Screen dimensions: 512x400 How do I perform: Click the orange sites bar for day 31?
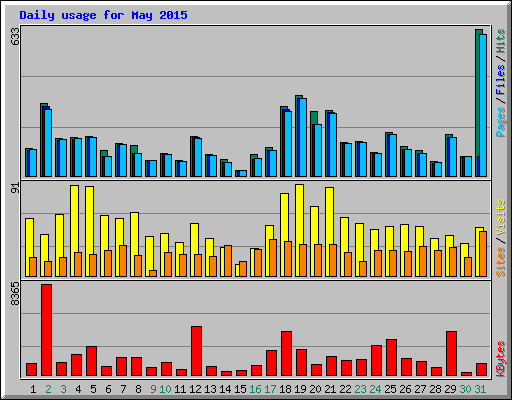(483, 254)
